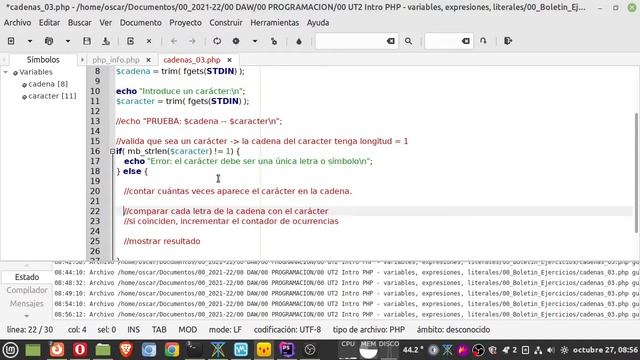Screen dimensions: 640x360
Task: Open the Ver menu
Action: [106, 23]
